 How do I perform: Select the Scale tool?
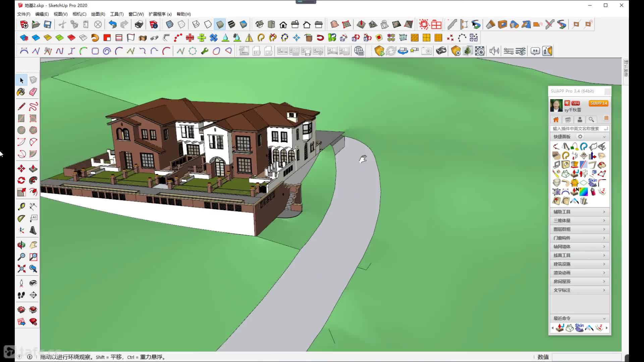click(21, 192)
